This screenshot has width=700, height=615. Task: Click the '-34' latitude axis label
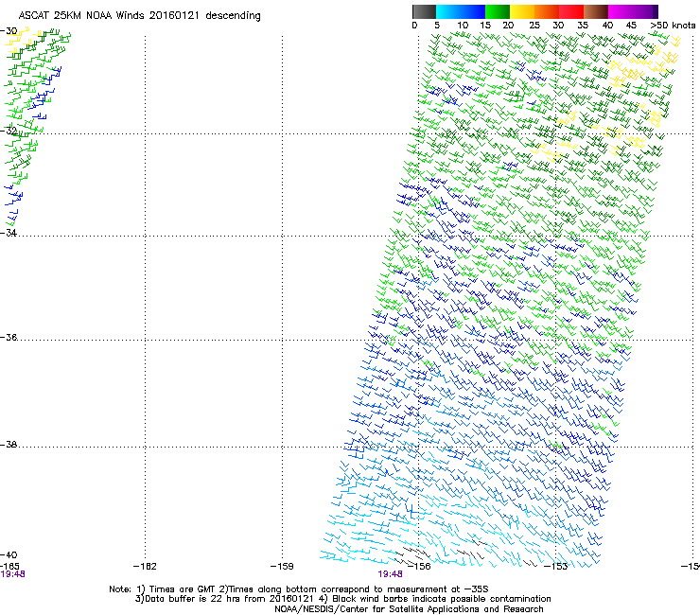pos(9,233)
